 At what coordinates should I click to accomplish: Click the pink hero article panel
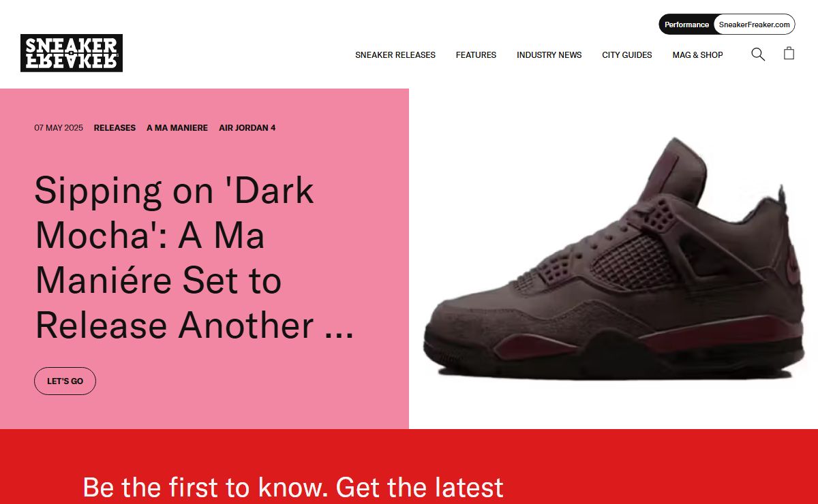204,259
